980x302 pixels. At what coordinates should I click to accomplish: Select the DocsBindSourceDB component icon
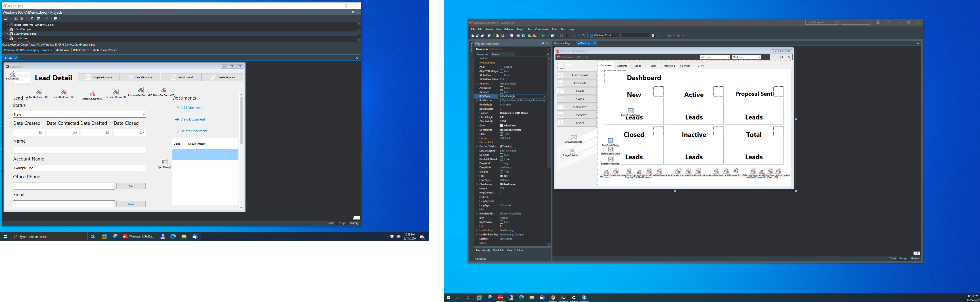[x=92, y=94]
